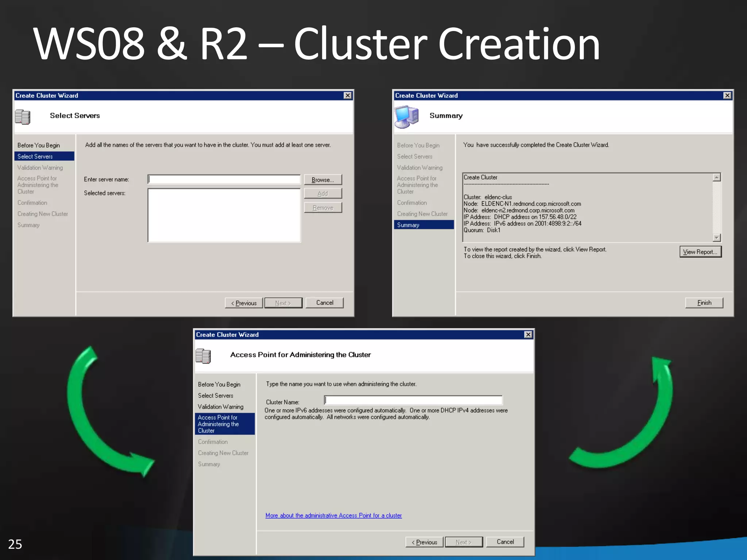747x560 pixels.
Task: Select highlighted 'Access Point for Administering the Cluster' step
Action: point(225,424)
